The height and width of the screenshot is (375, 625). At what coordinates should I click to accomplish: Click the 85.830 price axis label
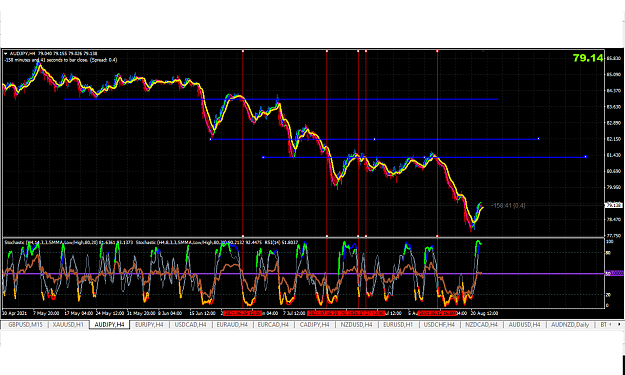pos(613,59)
